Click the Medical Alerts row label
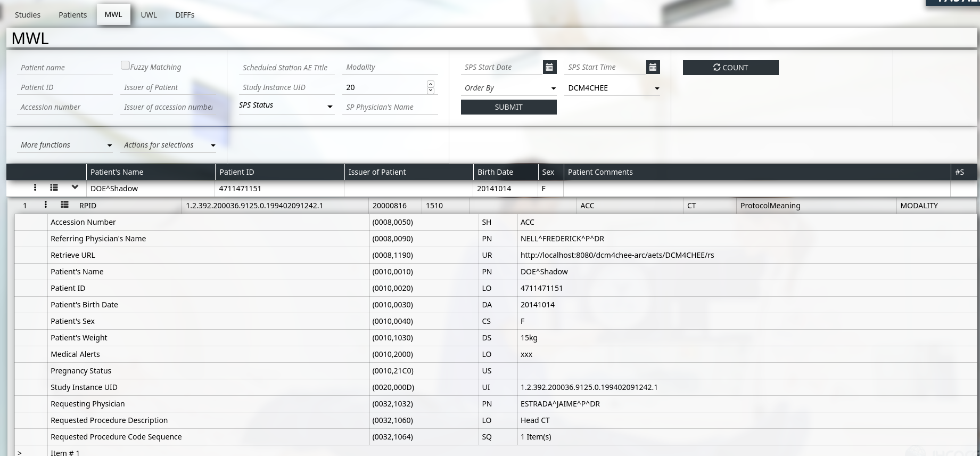 (75, 354)
